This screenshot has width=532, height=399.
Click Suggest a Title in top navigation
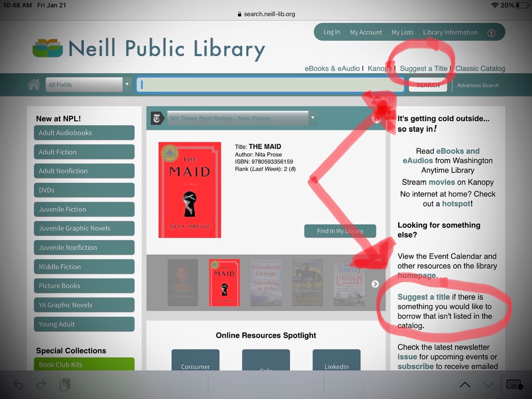[424, 69]
